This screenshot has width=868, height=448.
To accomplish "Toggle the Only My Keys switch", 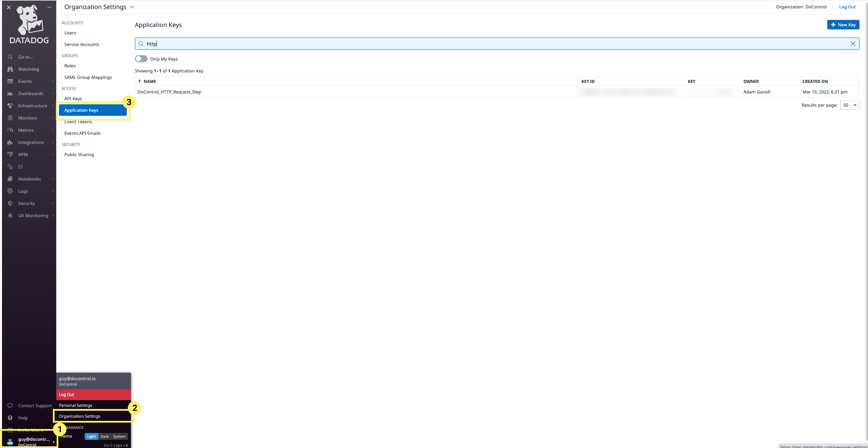I will tap(141, 59).
